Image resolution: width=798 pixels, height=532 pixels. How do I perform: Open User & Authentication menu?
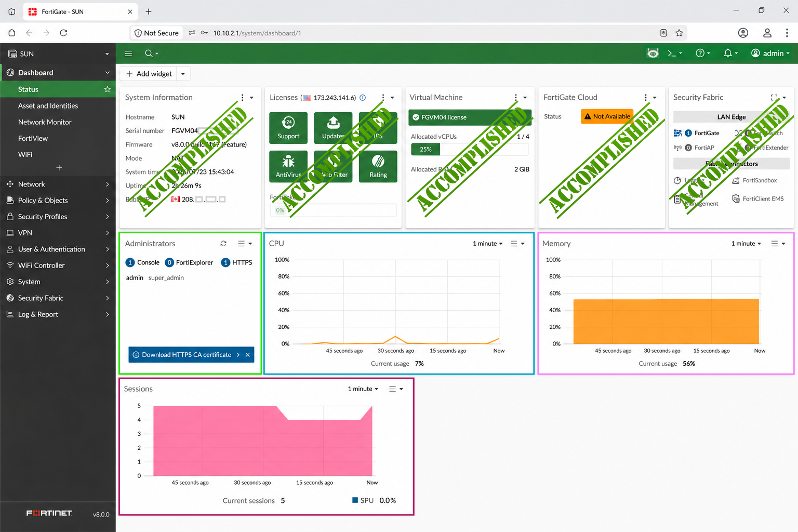point(59,249)
